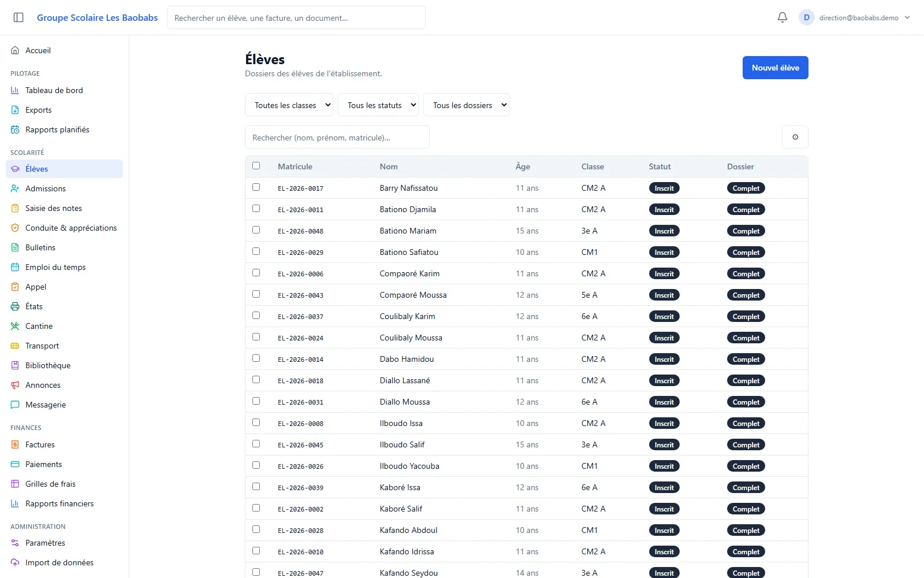Check the row for Dabo Hamidou

pyautogui.click(x=256, y=358)
